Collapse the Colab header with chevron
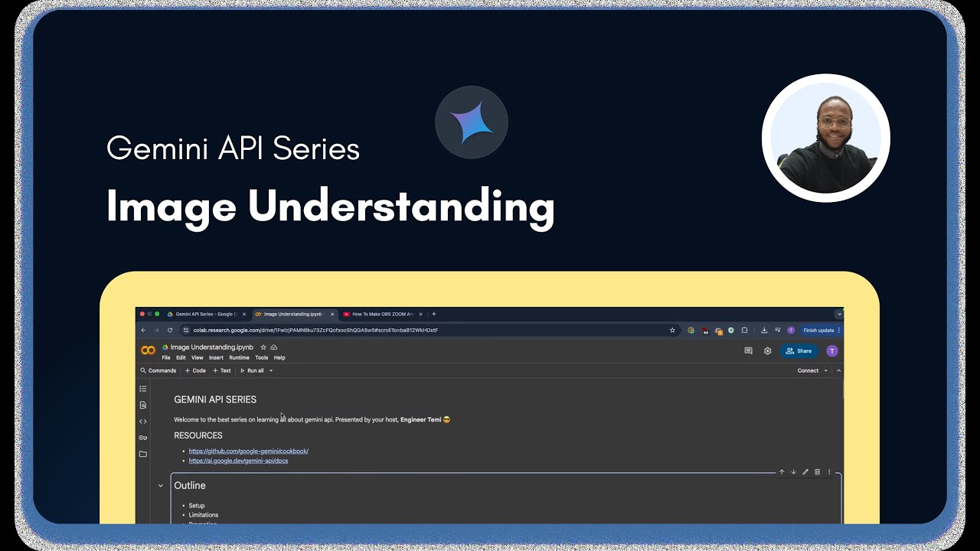 pos(838,371)
